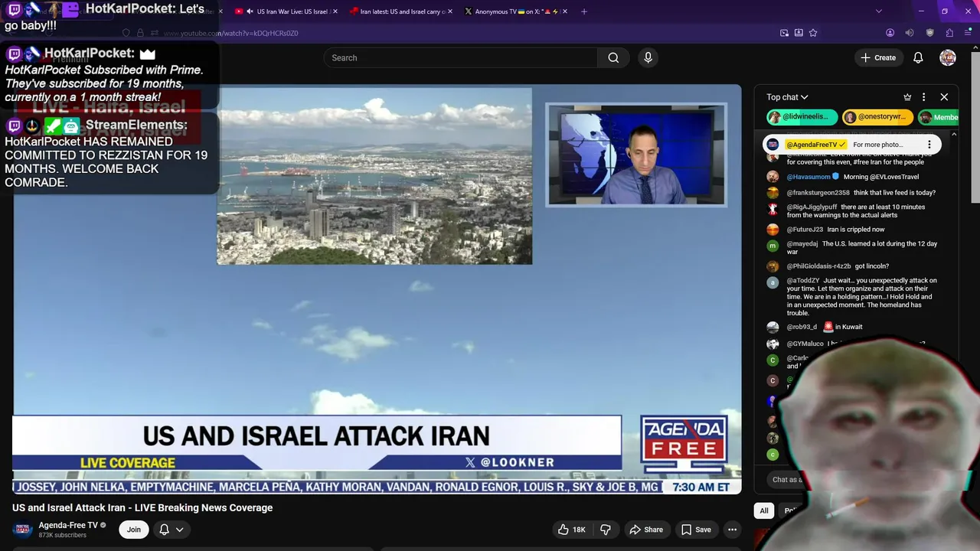Image resolution: width=980 pixels, height=551 pixels.
Task: Click the YouTube URL in address bar
Action: [x=230, y=33]
